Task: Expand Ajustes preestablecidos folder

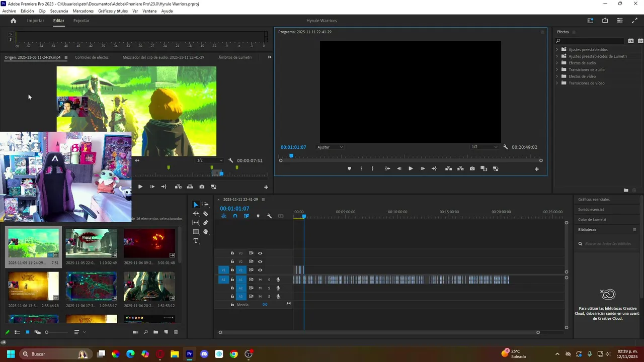Action: click(557, 50)
